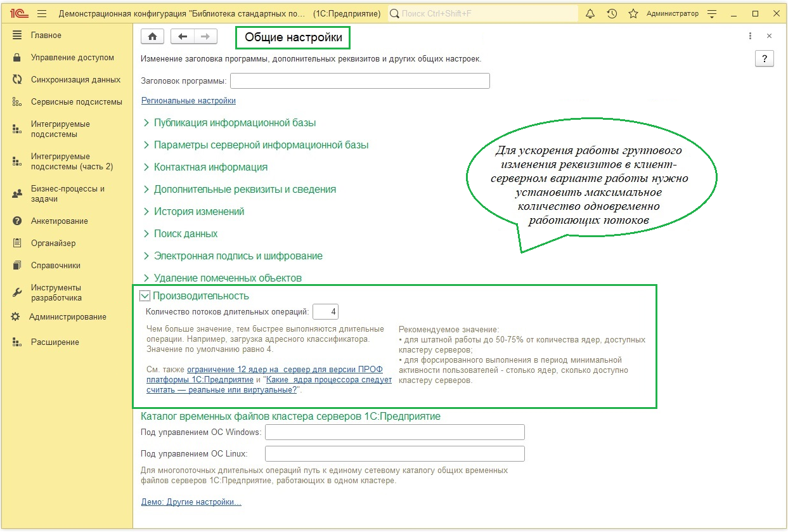Select Управление доступом in sidebar

pyautogui.click(x=72, y=58)
